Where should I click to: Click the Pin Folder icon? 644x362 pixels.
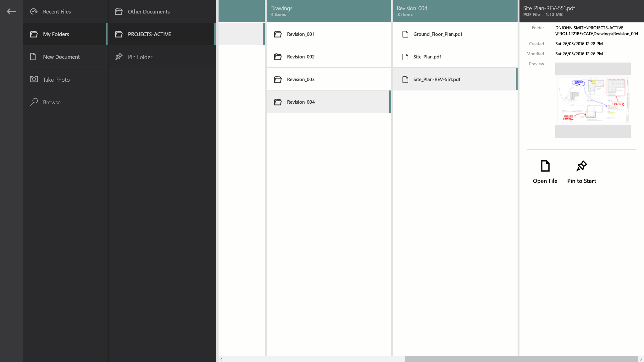119,57
